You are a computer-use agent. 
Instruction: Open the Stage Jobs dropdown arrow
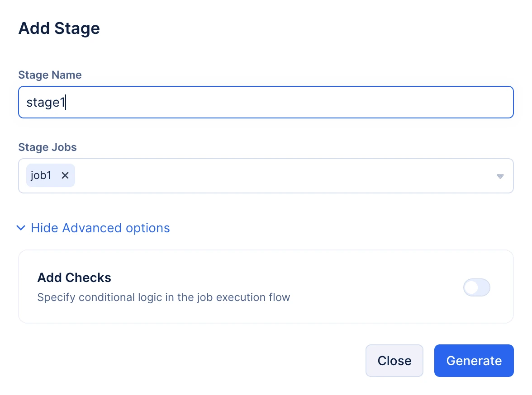click(500, 176)
